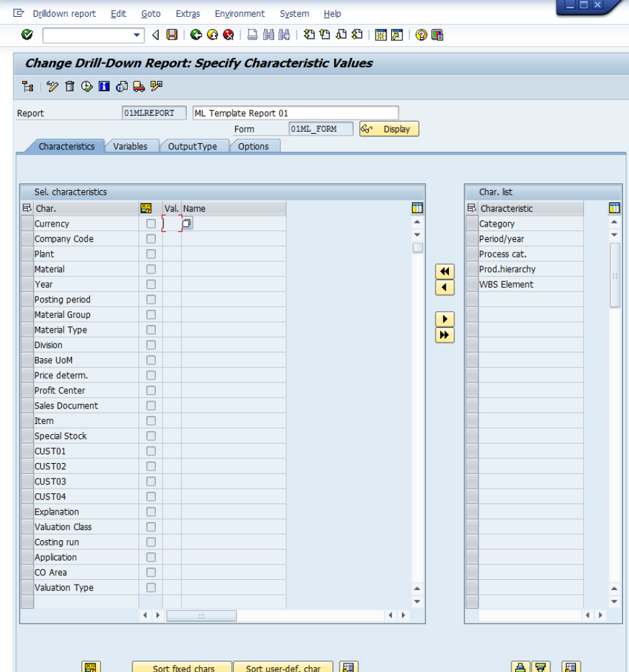629x672 pixels.
Task: Click the Customize Local Layout icon
Action: [437, 35]
